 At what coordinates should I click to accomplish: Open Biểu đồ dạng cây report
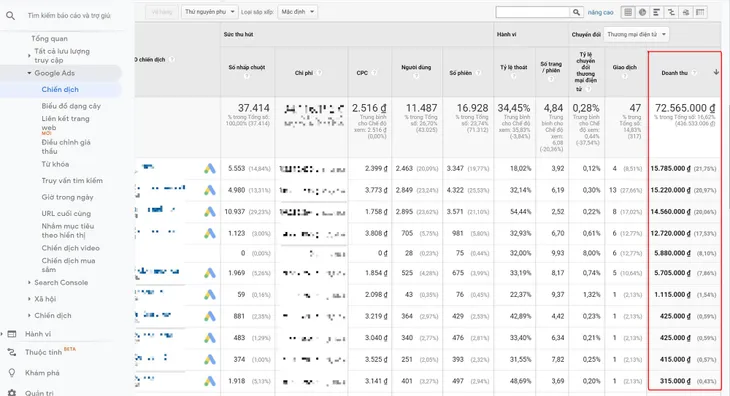pos(71,106)
